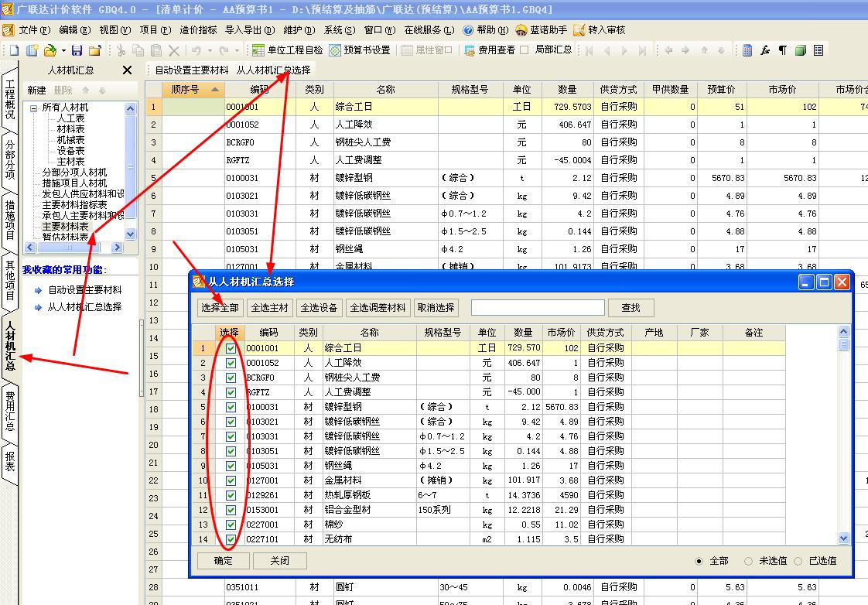
Task: Open the Undo history dropdown arrow
Action: point(210,50)
